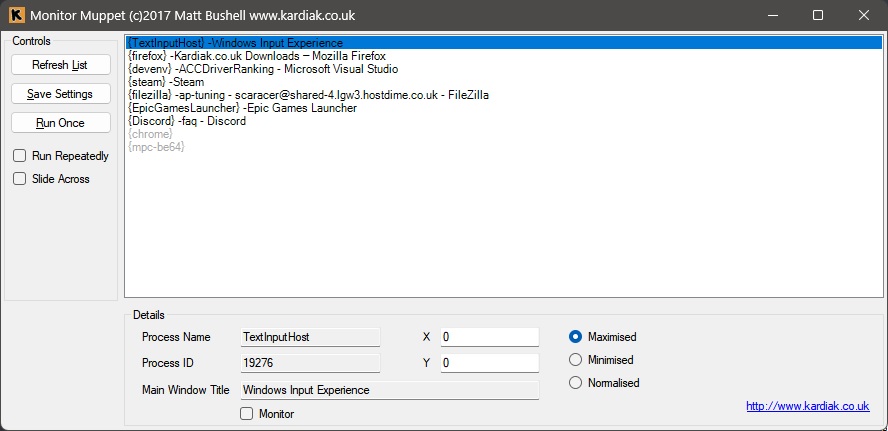Select the {filezilla} ap-tuning list row
The height and width of the screenshot is (431, 888).
pos(504,95)
